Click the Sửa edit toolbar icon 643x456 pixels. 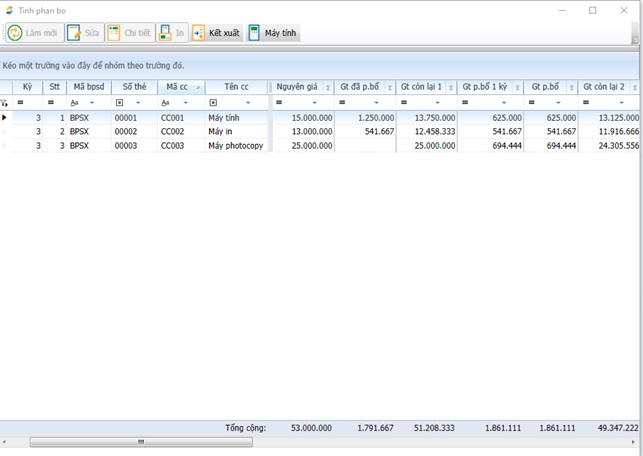tap(74, 33)
